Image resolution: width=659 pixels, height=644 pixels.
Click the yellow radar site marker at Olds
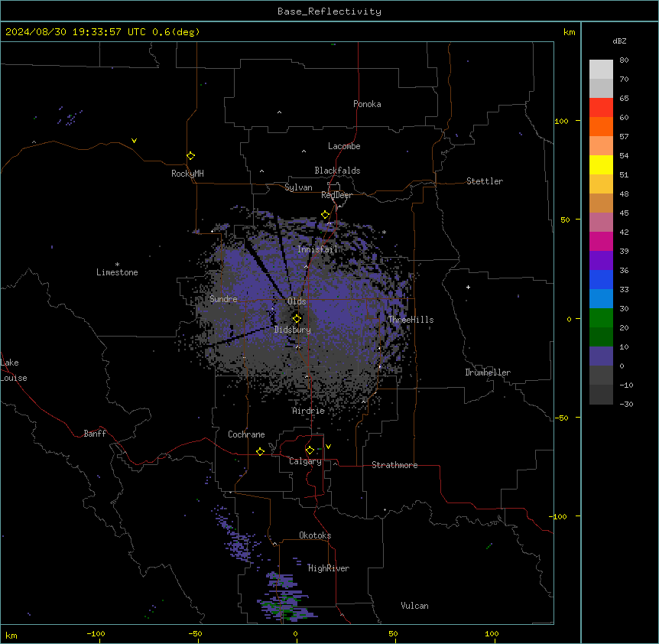(x=297, y=319)
